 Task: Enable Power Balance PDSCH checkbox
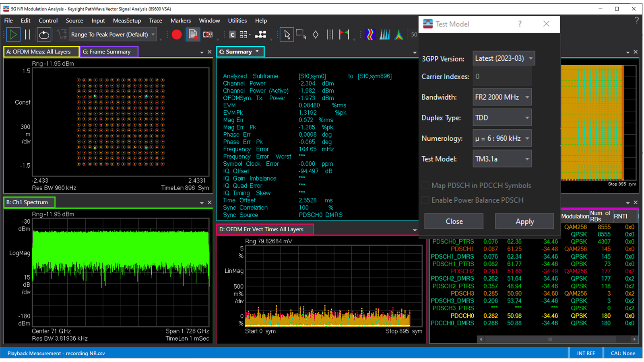(x=425, y=200)
